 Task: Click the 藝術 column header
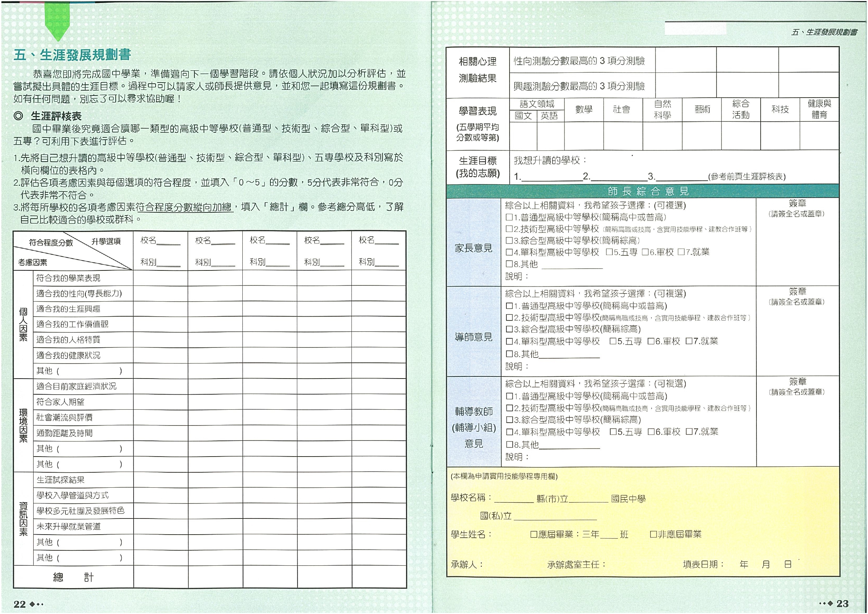[703, 110]
